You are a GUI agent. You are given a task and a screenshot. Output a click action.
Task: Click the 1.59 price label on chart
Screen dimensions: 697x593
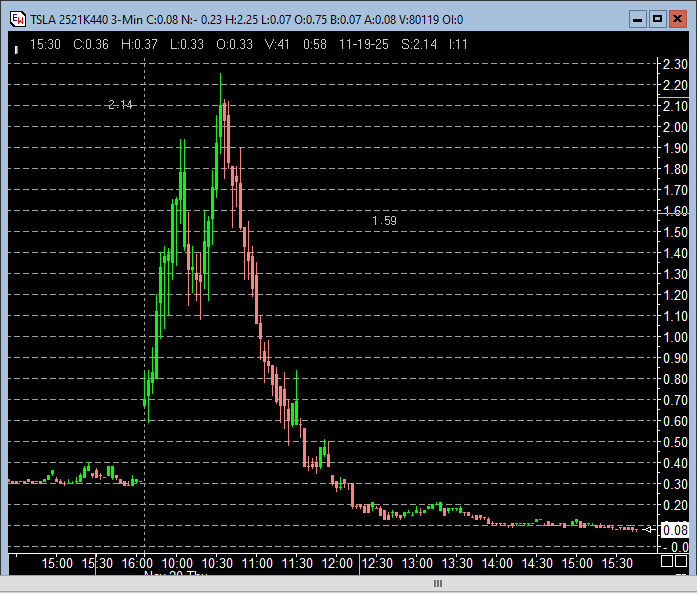[384, 220]
